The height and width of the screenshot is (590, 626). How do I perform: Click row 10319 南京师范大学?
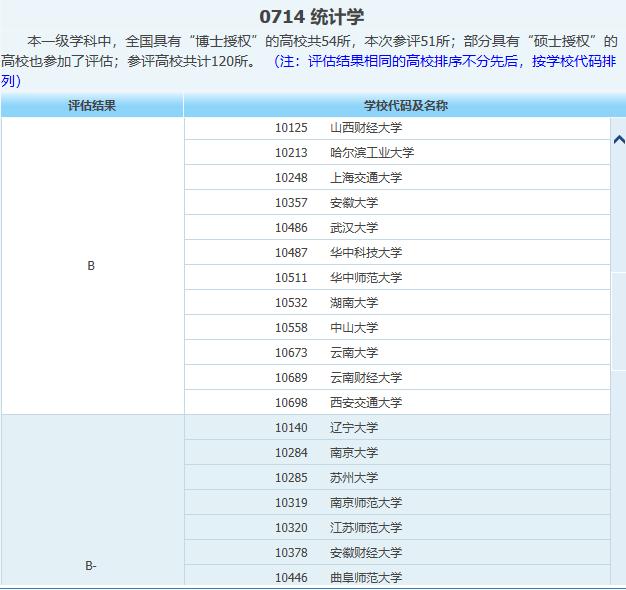coord(397,503)
